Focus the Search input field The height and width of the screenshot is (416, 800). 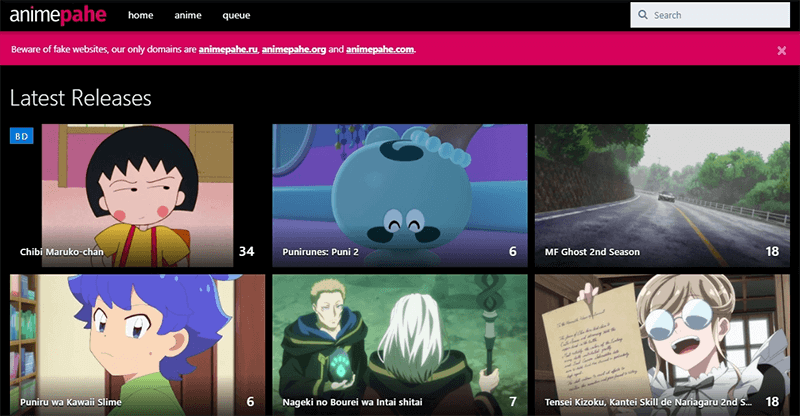click(x=710, y=15)
